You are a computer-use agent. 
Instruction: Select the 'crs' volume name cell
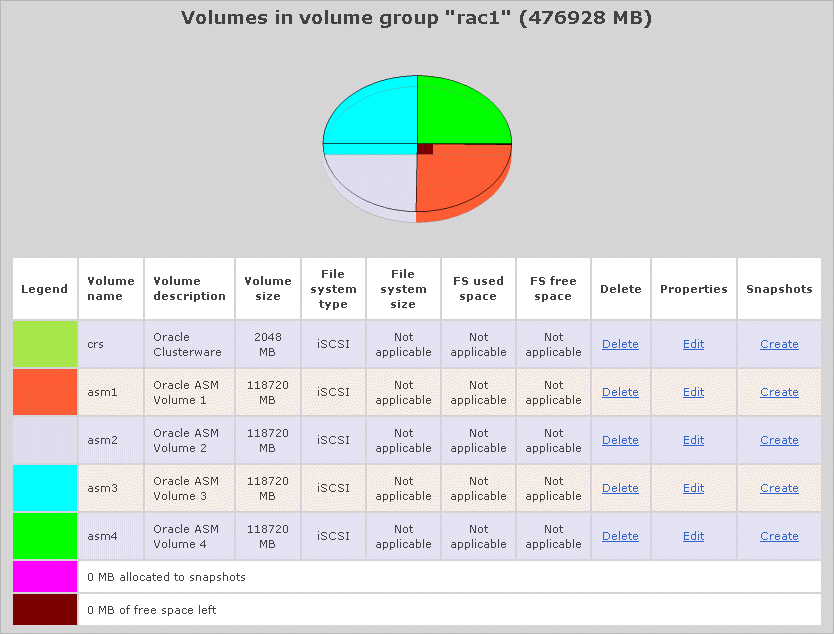[111, 344]
